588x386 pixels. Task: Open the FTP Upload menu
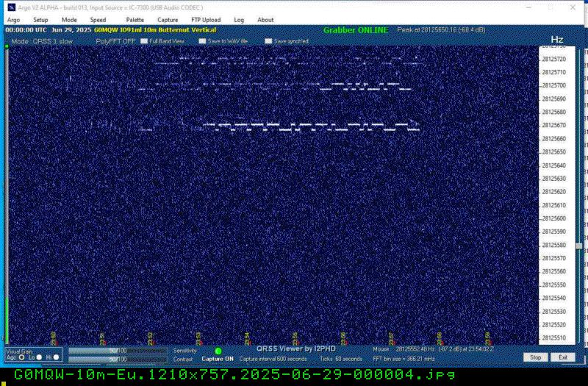(206, 20)
